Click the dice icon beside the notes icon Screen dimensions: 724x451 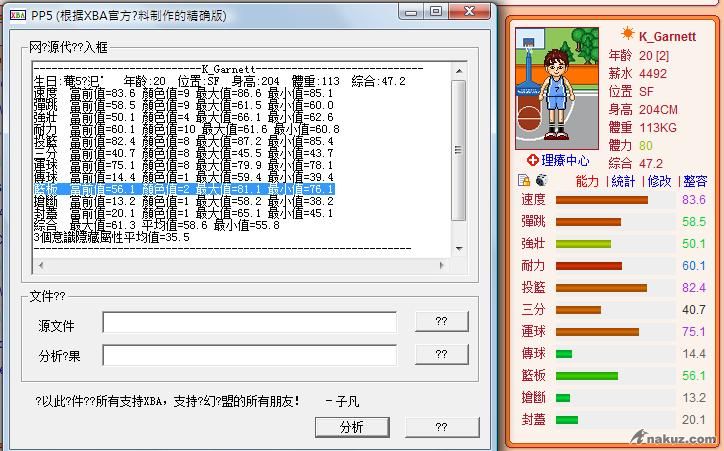click(541, 180)
